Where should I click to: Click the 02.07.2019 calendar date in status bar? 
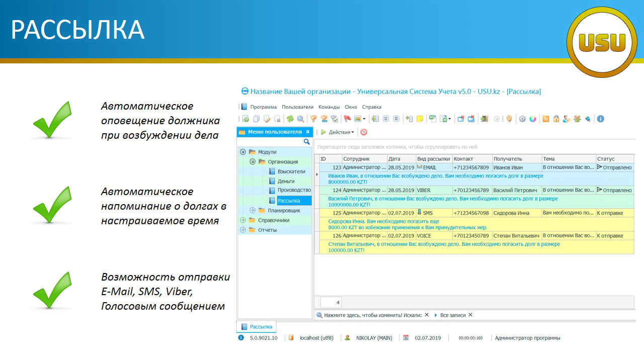pos(428,338)
